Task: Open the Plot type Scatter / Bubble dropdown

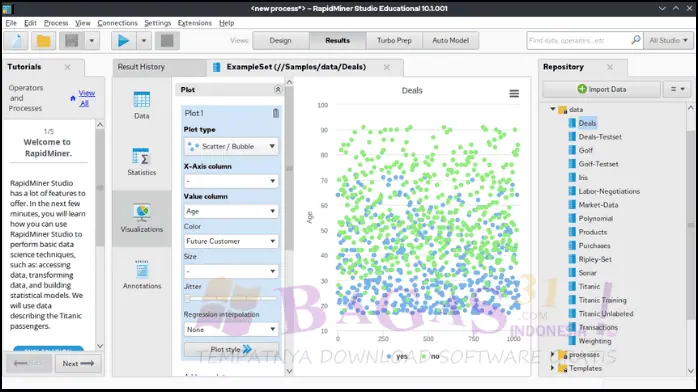Action: click(231, 146)
